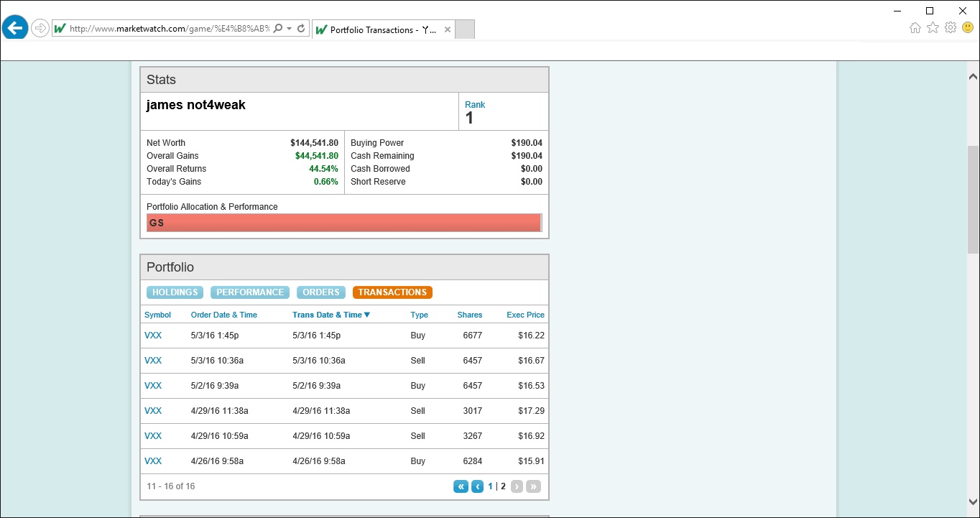Click the GS portfolio allocation bar

[344, 223]
